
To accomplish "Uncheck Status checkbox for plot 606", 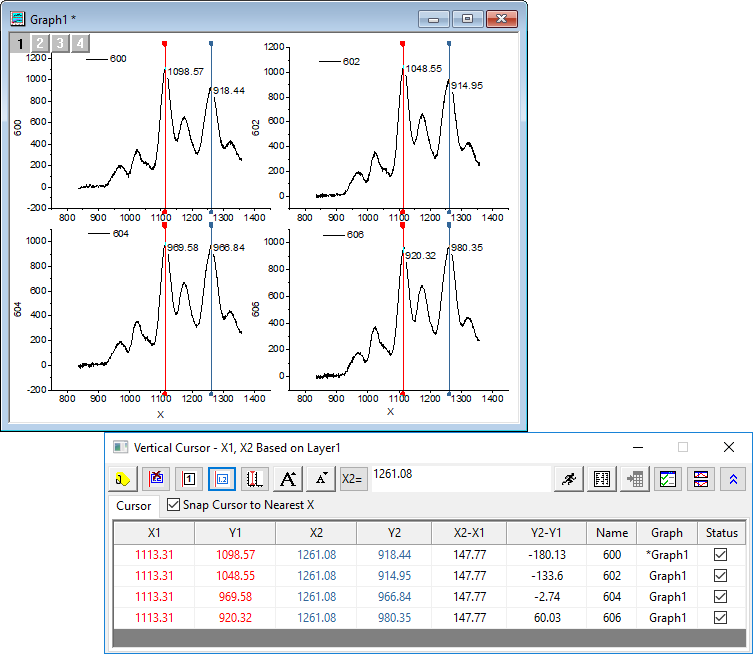I will (720, 618).
